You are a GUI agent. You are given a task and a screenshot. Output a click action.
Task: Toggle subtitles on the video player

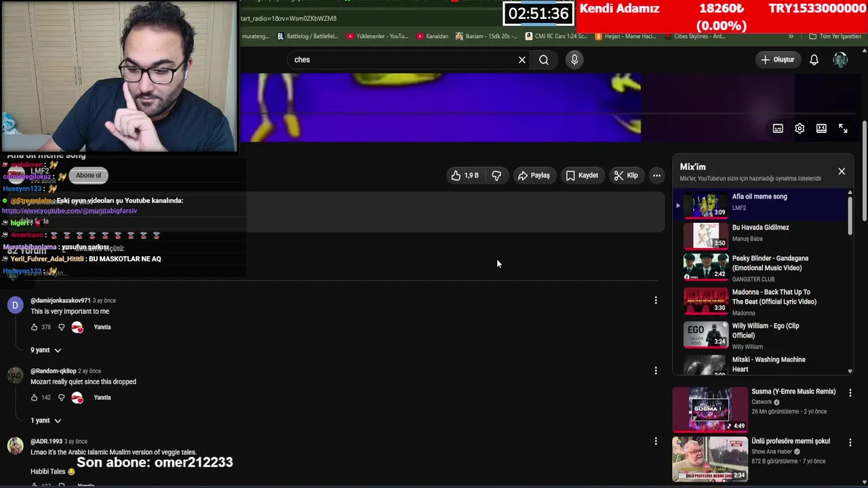pyautogui.click(x=778, y=128)
